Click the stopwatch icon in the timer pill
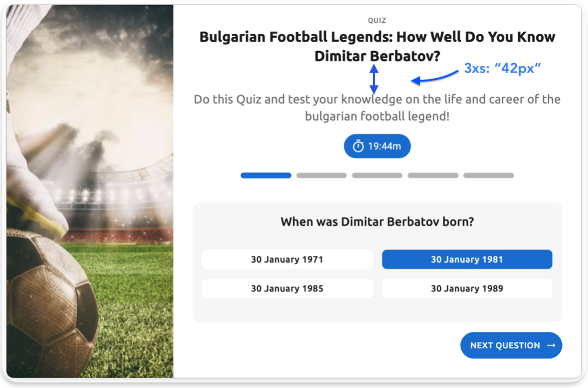This screenshot has width=588, height=388. pos(358,147)
